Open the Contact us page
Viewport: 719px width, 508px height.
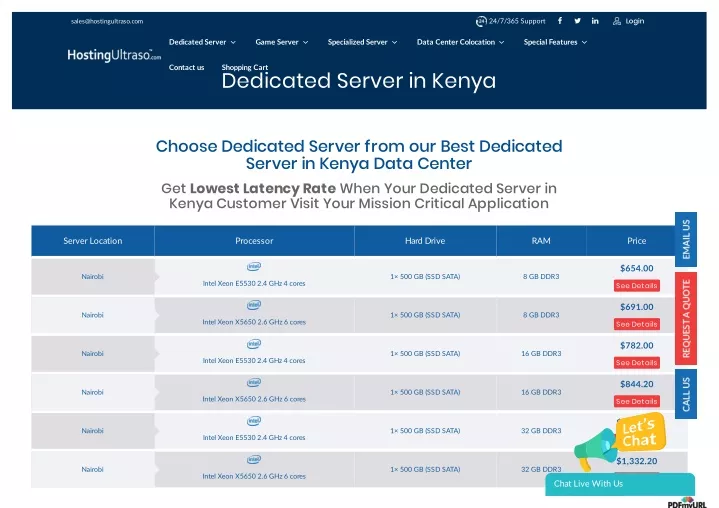click(187, 67)
